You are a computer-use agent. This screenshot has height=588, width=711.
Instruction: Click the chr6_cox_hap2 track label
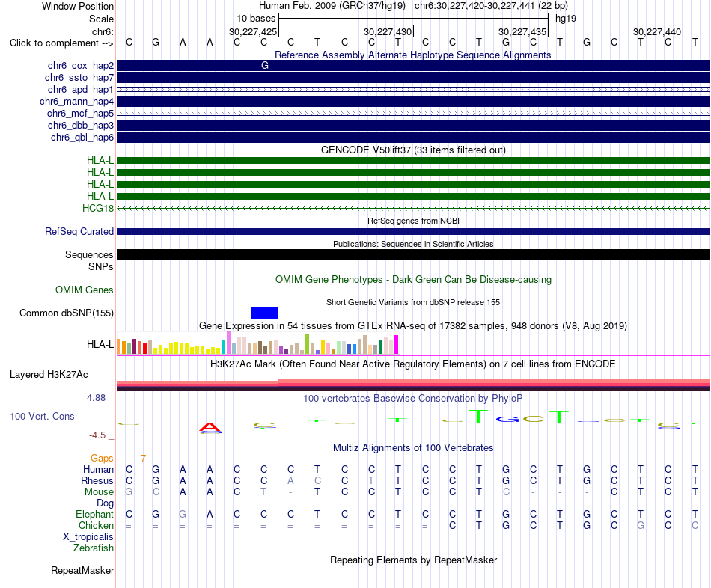(x=81, y=66)
